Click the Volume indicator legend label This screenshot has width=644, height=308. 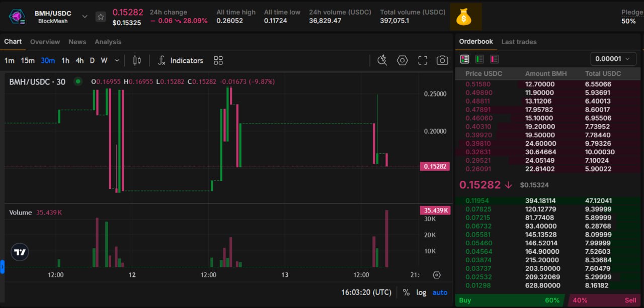click(21, 213)
